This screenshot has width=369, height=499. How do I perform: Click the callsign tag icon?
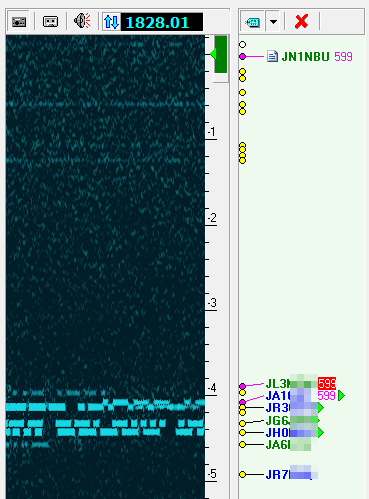click(252, 22)
